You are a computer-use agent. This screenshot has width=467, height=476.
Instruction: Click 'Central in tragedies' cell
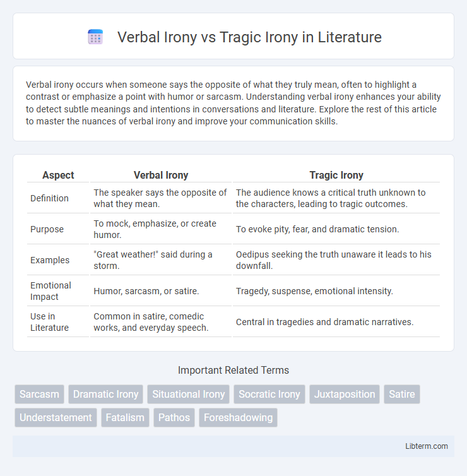pyautogui.click(x=336, y=322)
